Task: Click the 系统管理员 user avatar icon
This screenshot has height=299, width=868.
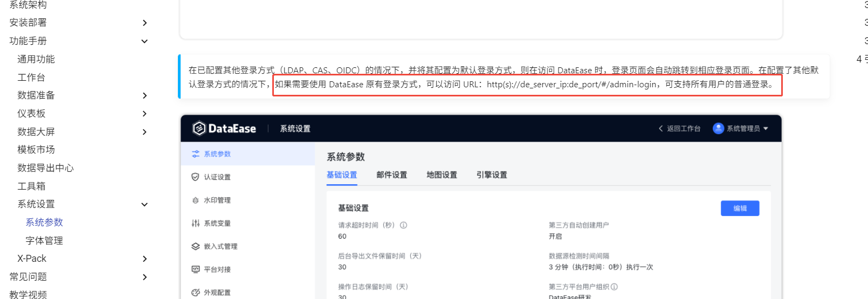Action: [x=718, y=128]
